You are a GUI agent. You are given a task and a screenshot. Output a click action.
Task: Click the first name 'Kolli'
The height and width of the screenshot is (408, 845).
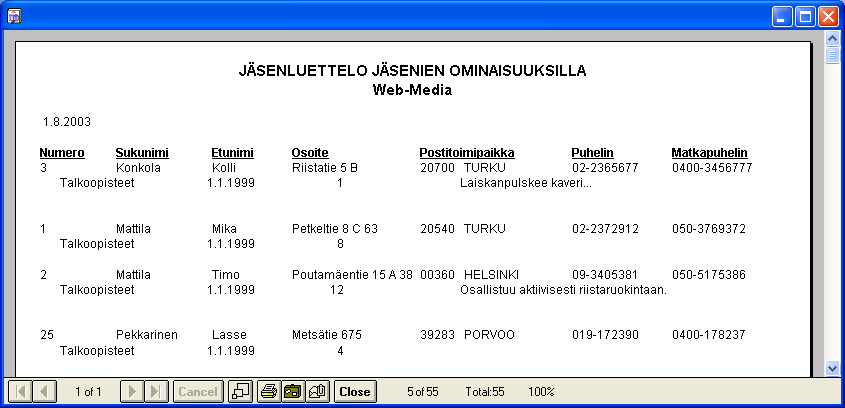tap(224, 168)
